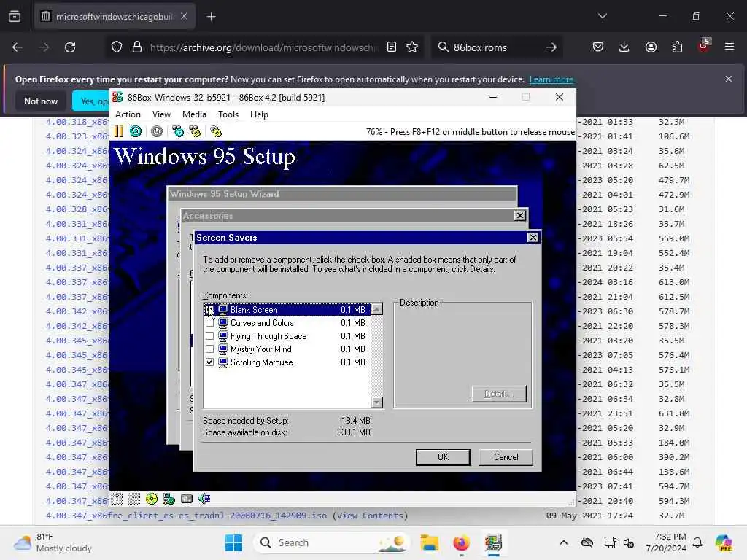The image size is (747, 560).
Task: Check Mystify Your Mind checkbox
Action: (209, 349)
